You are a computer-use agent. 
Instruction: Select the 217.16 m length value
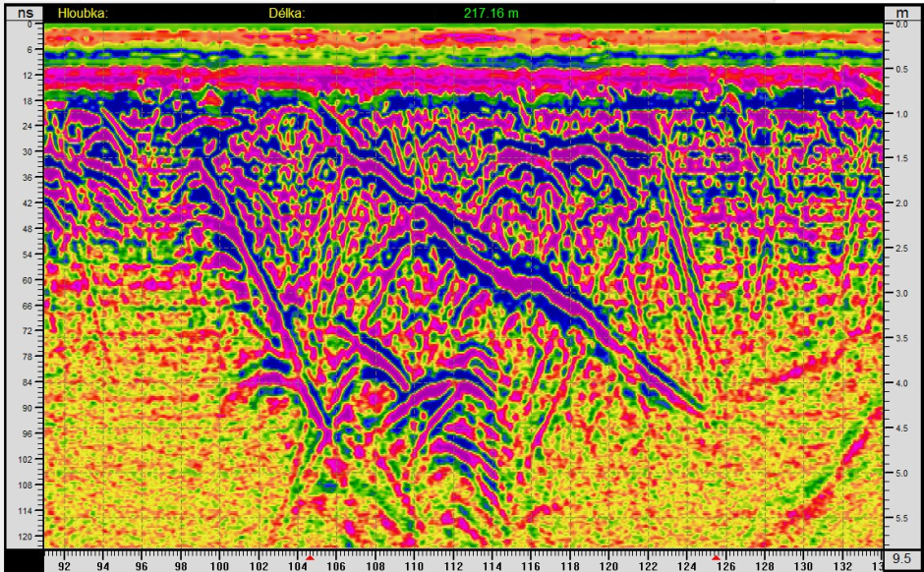click(491, 13)
